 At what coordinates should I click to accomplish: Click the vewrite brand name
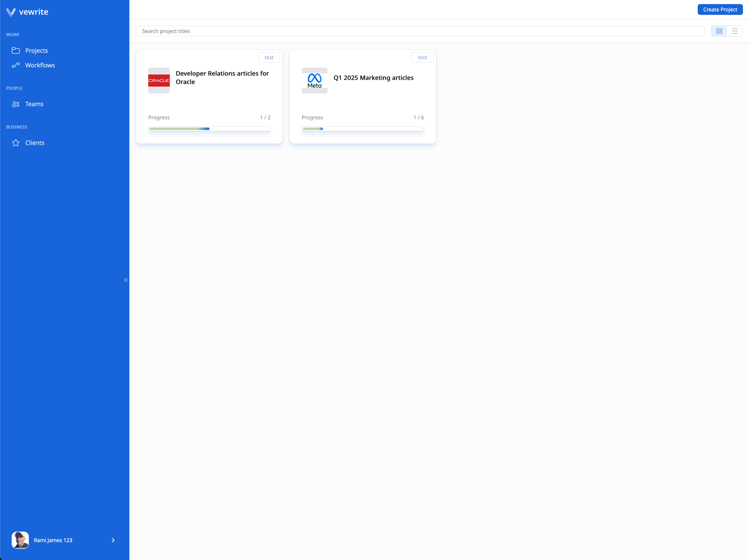[x=34, y=12]
